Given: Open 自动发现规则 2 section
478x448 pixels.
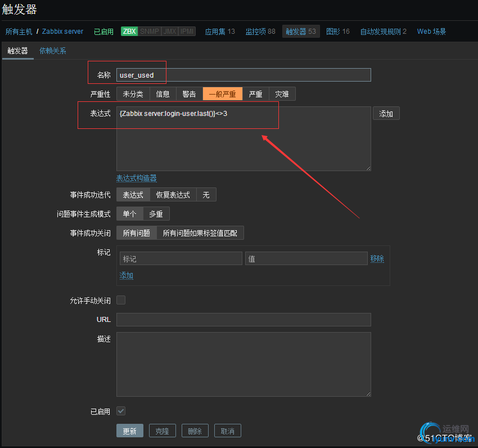Looking at the screenshot, I should click(383, 32).
